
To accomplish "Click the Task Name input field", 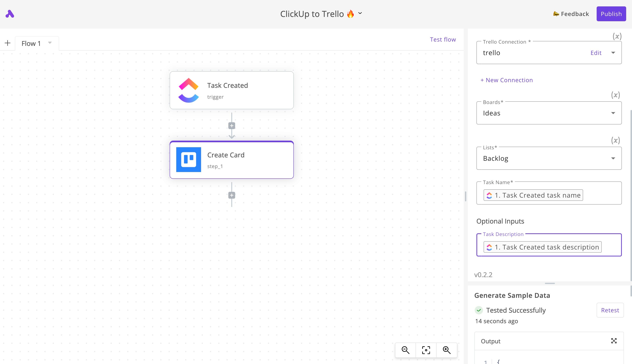I will tap(549, 193).
